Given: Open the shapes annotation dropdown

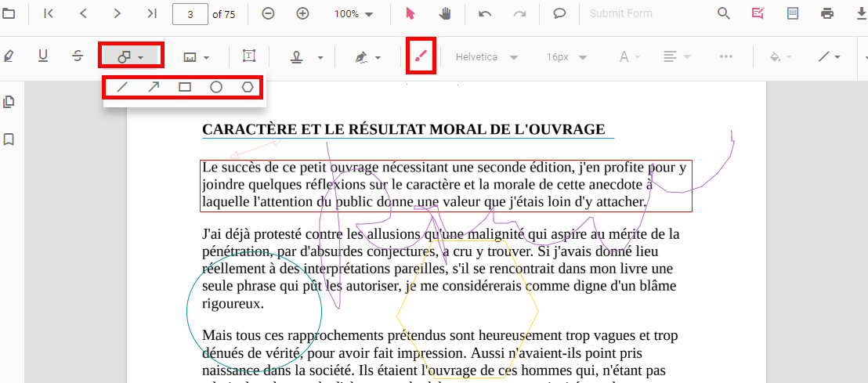Looking at the screenshot, I should [x=131, y=56].
